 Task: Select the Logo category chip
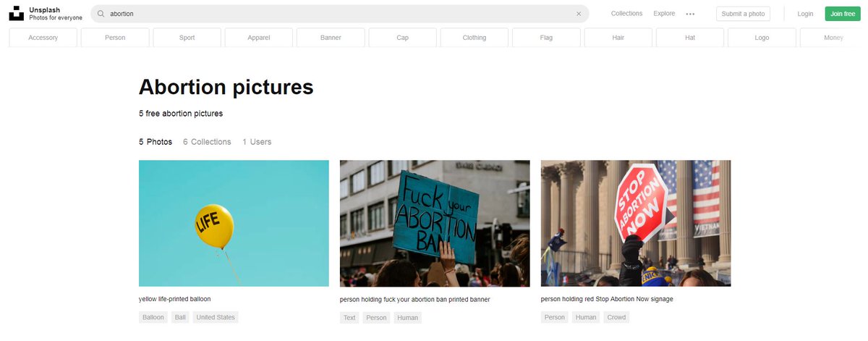tap(762, 38)
